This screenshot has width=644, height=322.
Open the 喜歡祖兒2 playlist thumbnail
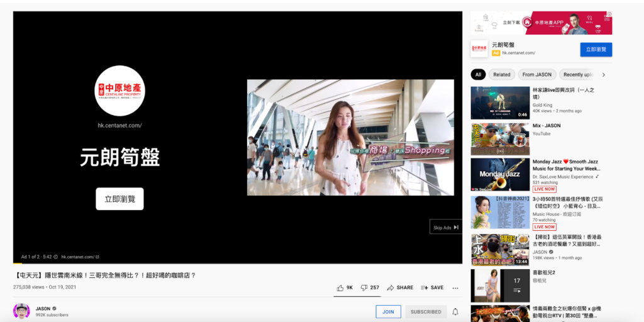500,286
